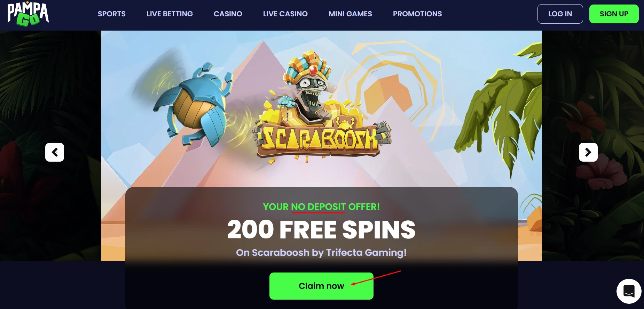
Task: Select Mini Games in navigation
Action: (350, 14)
